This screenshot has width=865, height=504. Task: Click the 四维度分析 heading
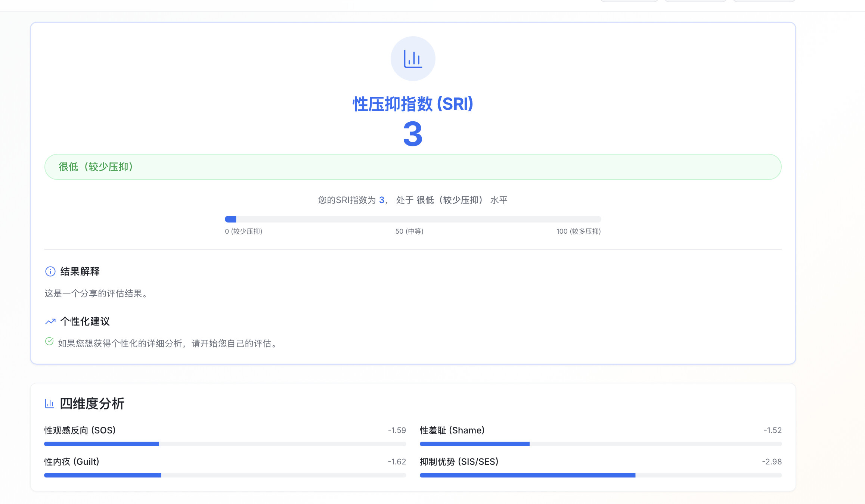92,404
